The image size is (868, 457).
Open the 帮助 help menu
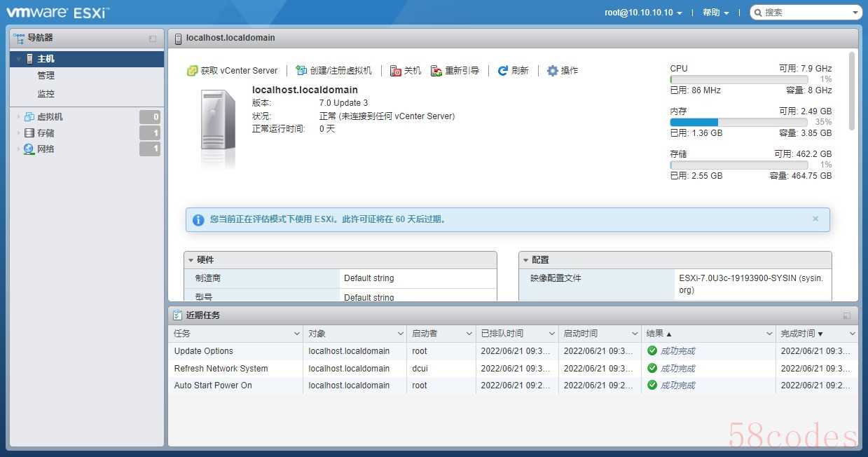pyautogui.click(x=715, y=13)
